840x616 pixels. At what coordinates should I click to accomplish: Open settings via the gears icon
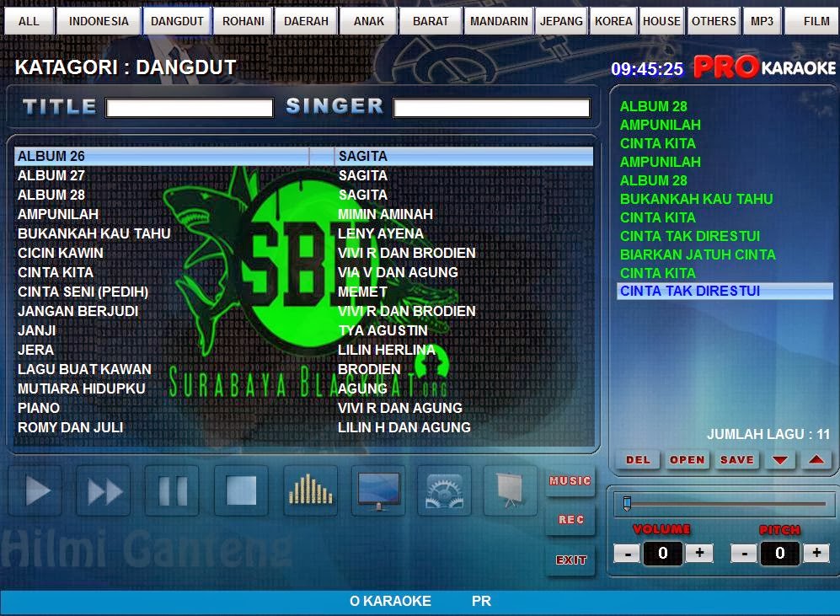click(445, 490)
